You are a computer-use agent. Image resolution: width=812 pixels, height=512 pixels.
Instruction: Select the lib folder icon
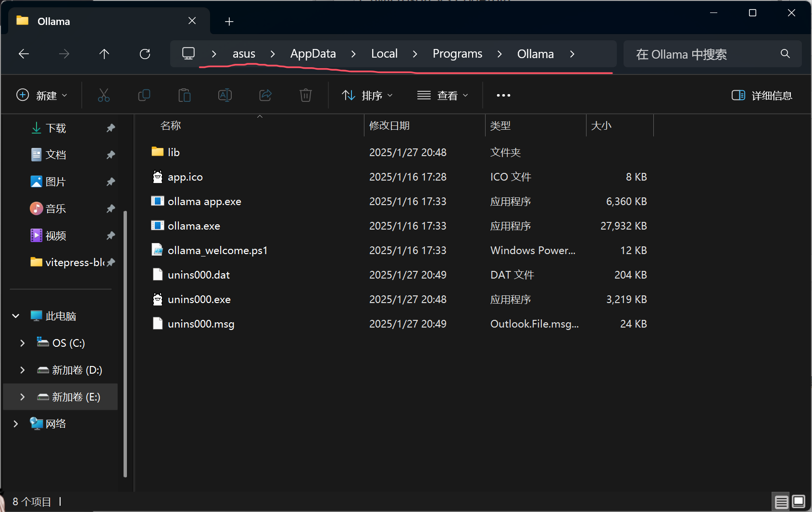(158, 152)
